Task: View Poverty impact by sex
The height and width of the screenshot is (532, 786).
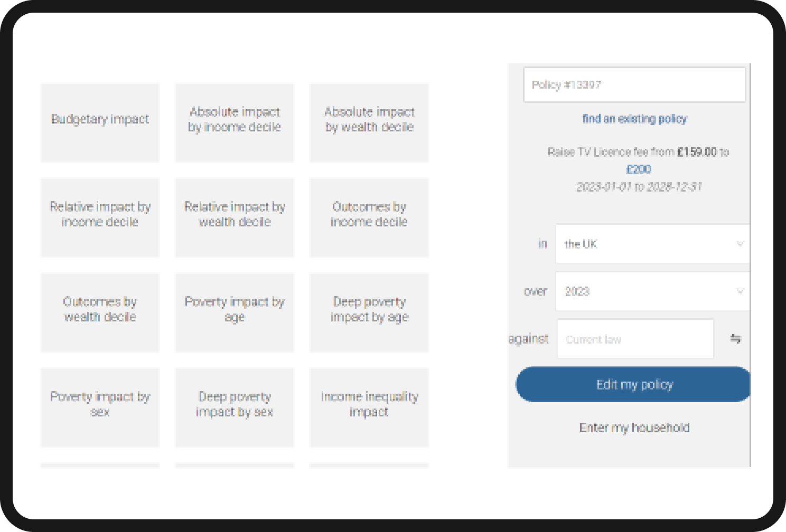Action: tap(100, 407)
